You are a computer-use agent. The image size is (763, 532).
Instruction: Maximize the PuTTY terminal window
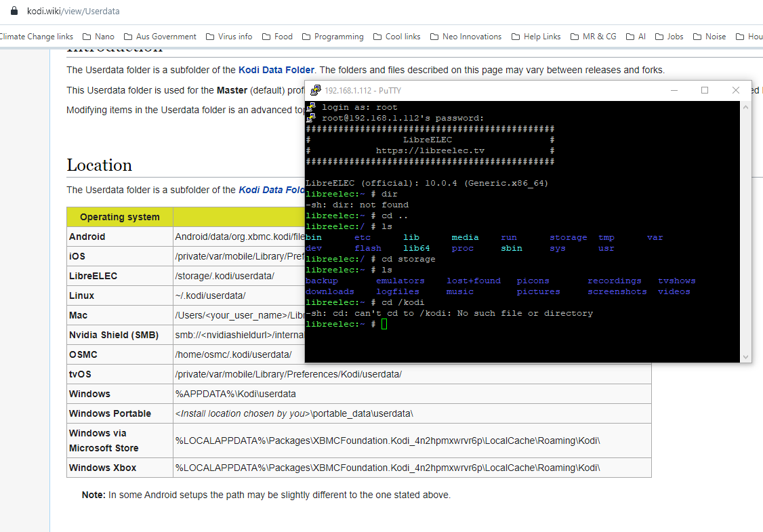(704, 90)
